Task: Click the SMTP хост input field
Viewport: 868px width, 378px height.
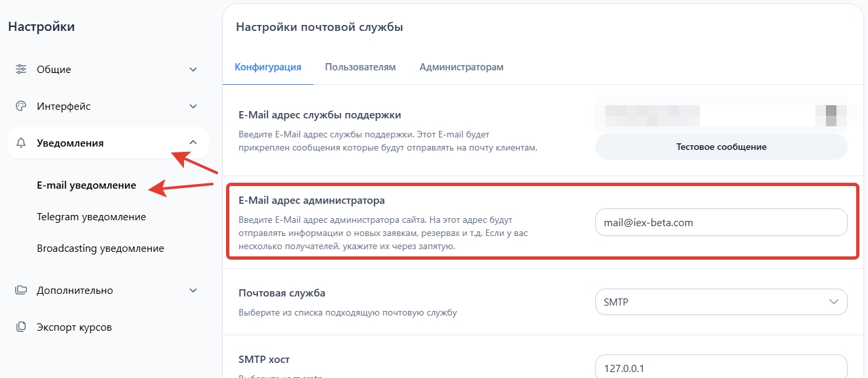Action: 721,367
